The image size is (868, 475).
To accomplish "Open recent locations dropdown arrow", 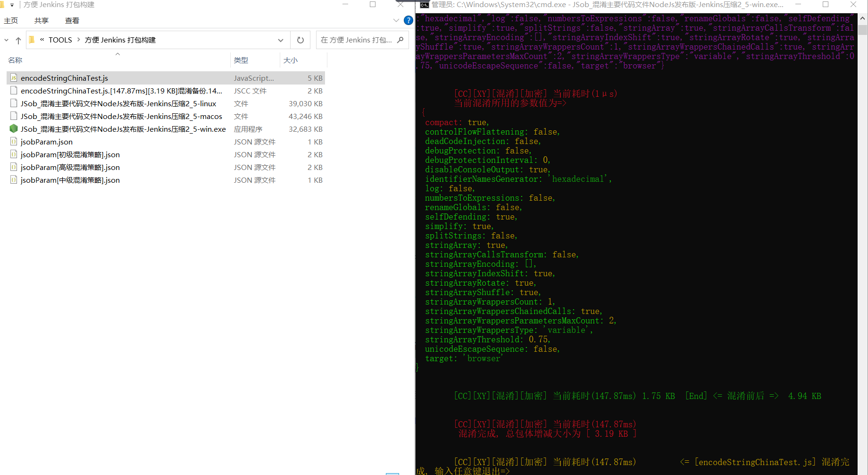I will point(7,40).
